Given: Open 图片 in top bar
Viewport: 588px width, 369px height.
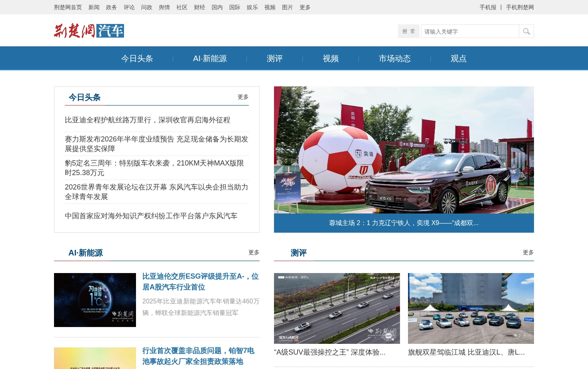Looking at the screenshot, I should click(288, 7).
